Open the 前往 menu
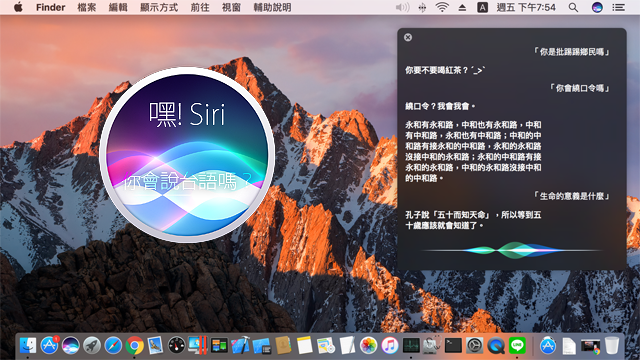Image resolution: width=640 pixels, height=360 pixels. [200, 7]
